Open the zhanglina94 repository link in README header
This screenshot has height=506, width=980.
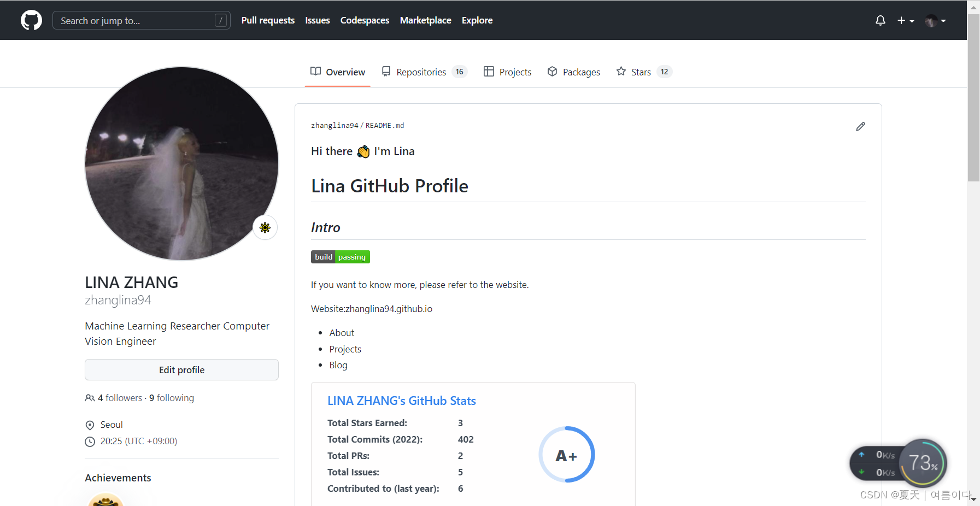pos(335,126)
